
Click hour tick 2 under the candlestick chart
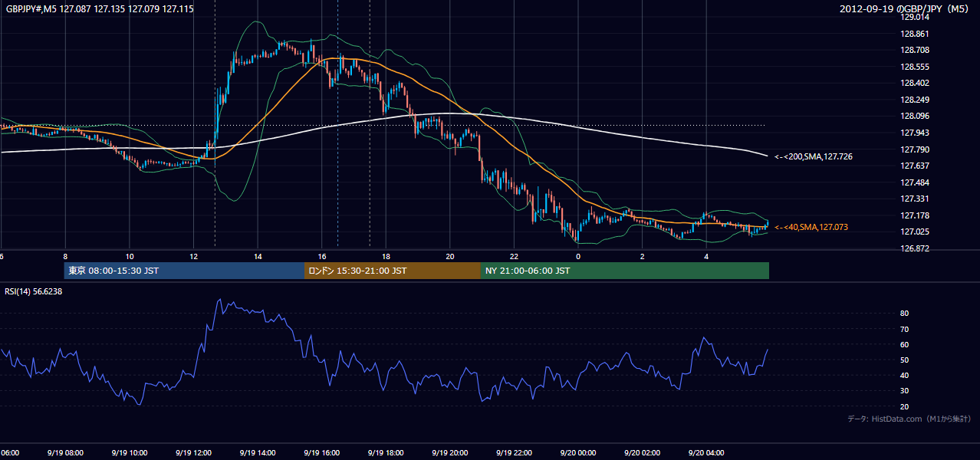tap(642, 257)
